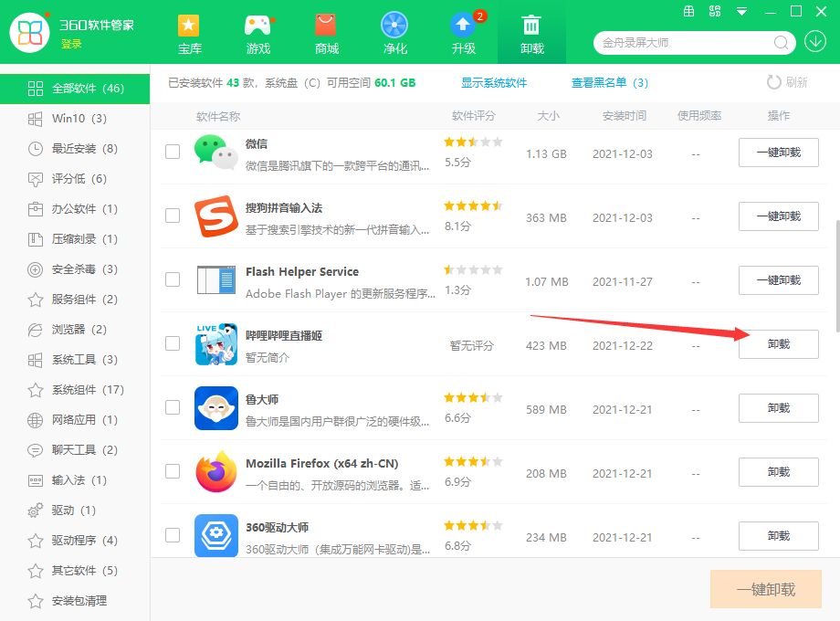840x621 pixels.
Task: Open the main menu dropdown triangle
Action: click(742, 11)
